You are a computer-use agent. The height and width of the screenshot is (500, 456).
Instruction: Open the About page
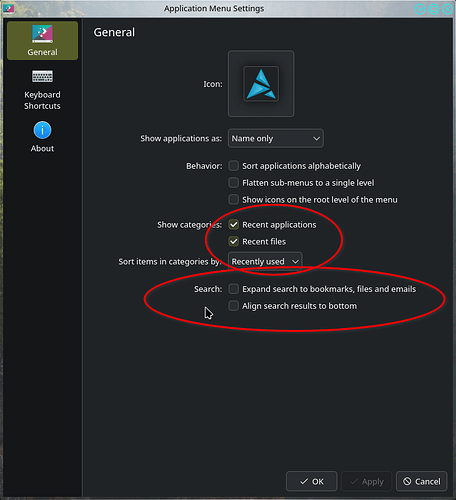[42, 137]
